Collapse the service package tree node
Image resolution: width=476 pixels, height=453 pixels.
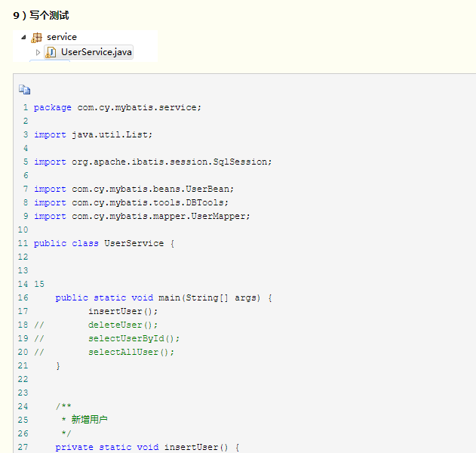click(23, 37)
